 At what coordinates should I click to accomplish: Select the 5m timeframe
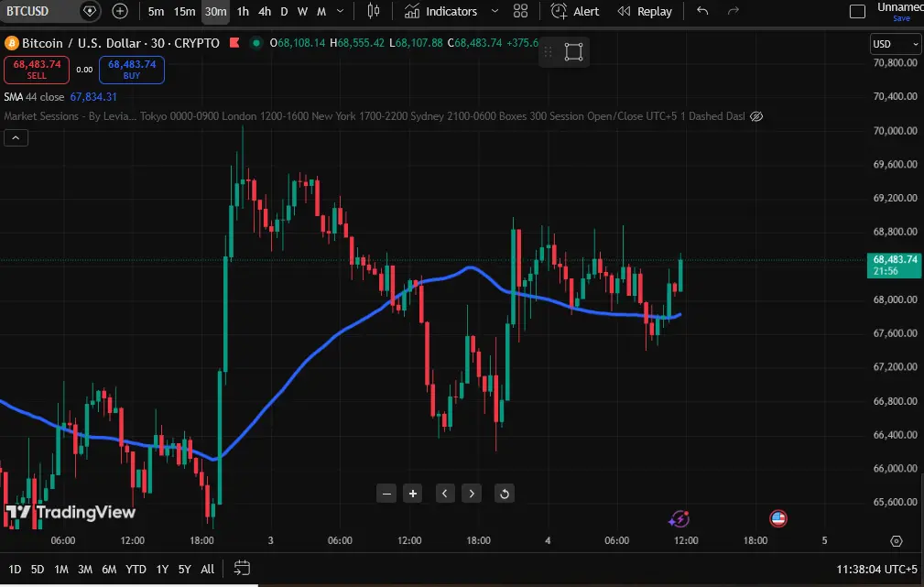click(x=157, y=11)
